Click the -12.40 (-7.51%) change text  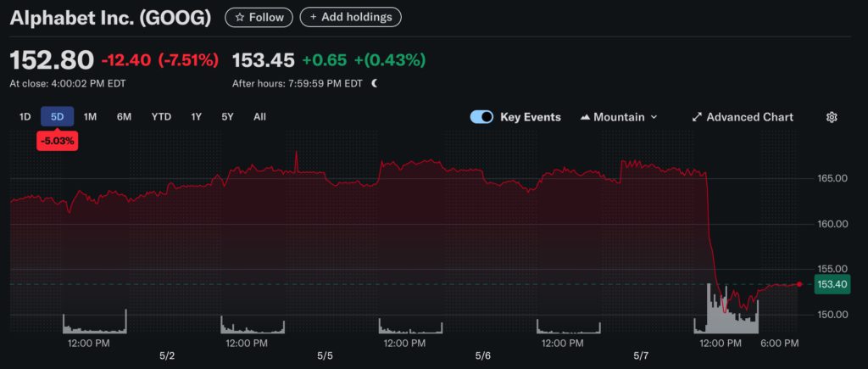[159, 60]
